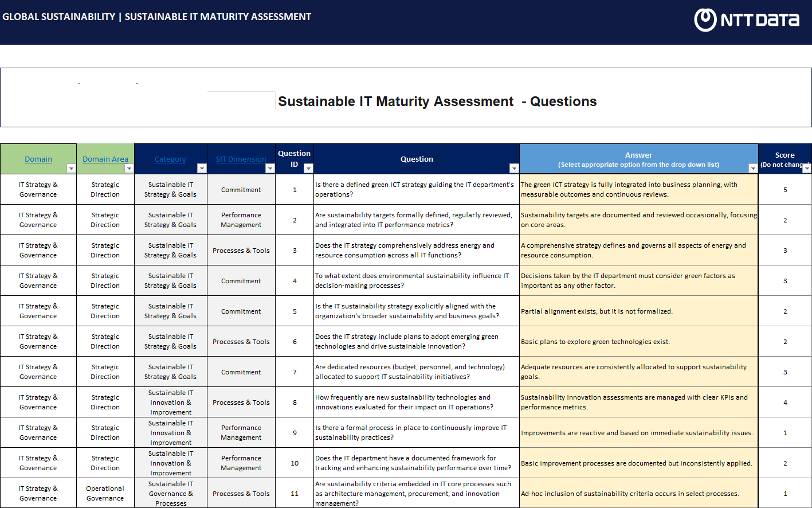Select answer 'Basic plans to explore green technologies exist'
812x508 pixels.
(639, 341)
